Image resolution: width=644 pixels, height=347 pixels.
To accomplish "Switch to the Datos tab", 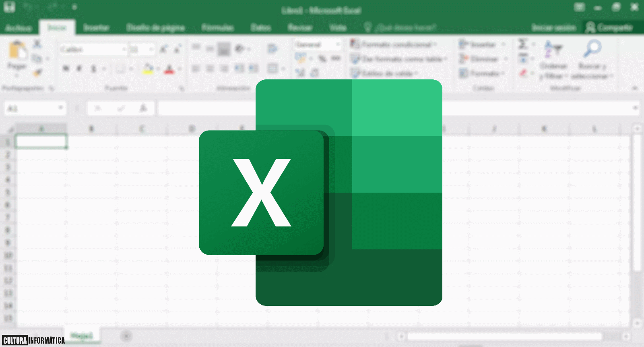I will point(261,27).
